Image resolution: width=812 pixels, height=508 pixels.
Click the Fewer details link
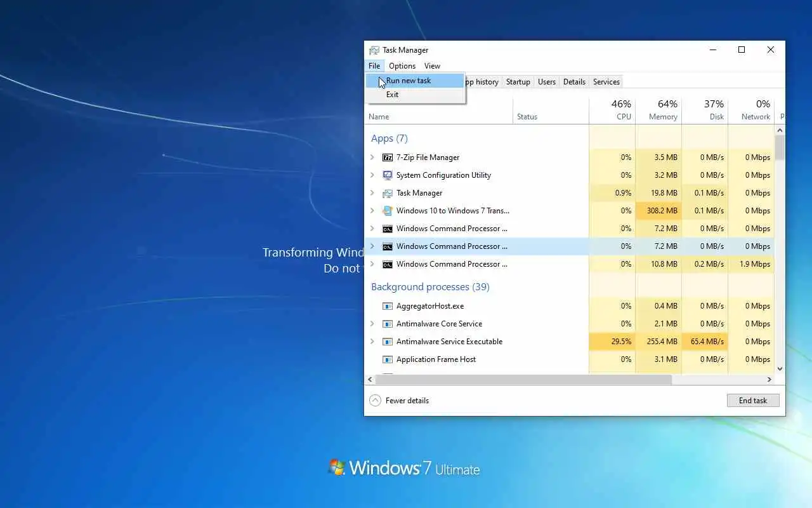pos(407,401)
